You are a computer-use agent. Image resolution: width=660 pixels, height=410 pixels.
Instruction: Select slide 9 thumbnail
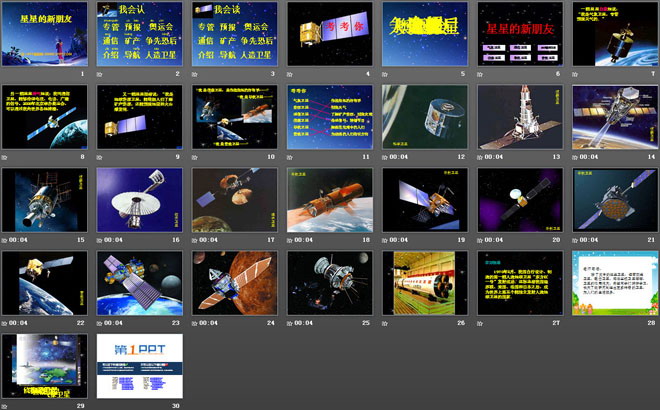pos(140,117)
